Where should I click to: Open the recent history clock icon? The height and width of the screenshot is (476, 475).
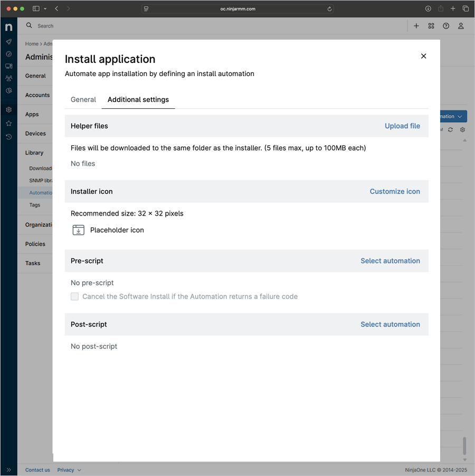tap(9, 137)
